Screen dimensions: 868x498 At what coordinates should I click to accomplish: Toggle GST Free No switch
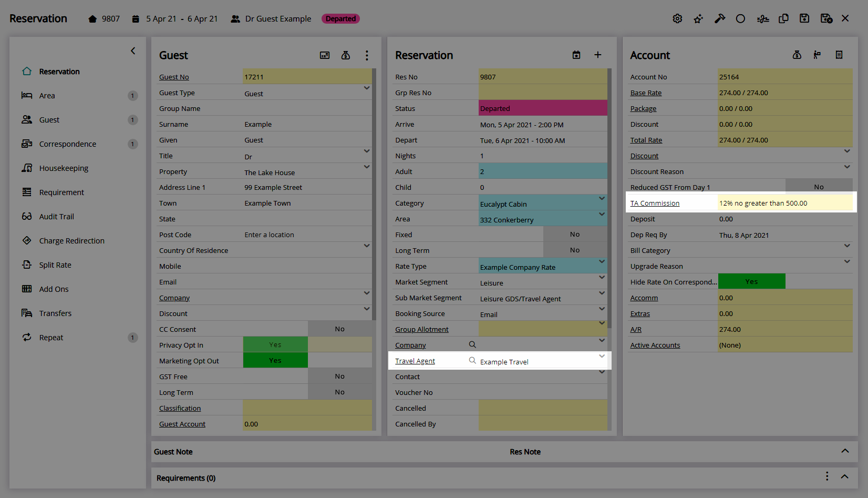(339, 376)
